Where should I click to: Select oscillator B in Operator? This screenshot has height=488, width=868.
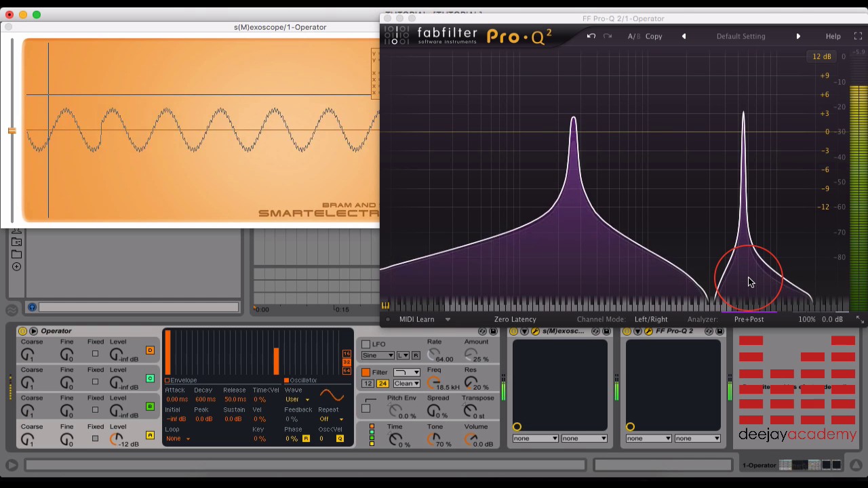tap(150, 407)
